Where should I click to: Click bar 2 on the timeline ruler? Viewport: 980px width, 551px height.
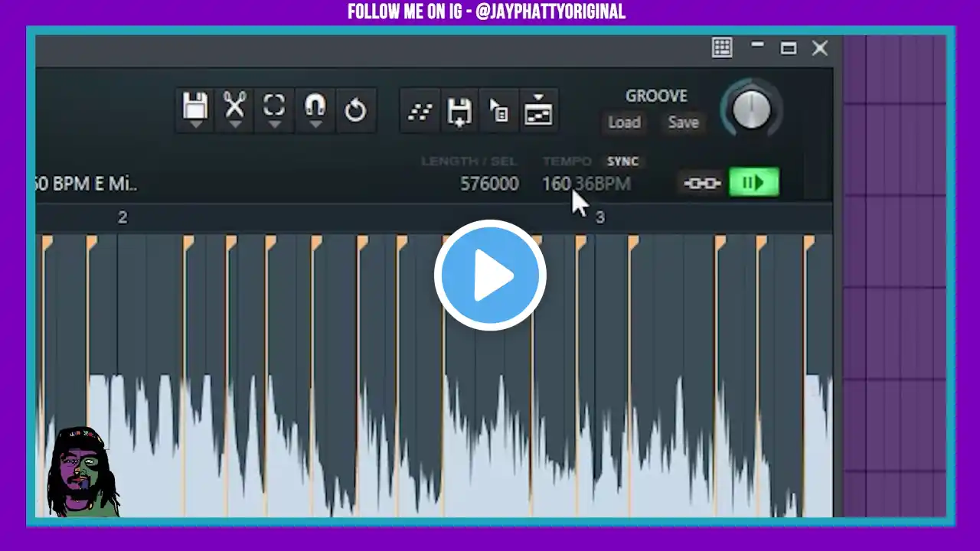coord(122,217)
